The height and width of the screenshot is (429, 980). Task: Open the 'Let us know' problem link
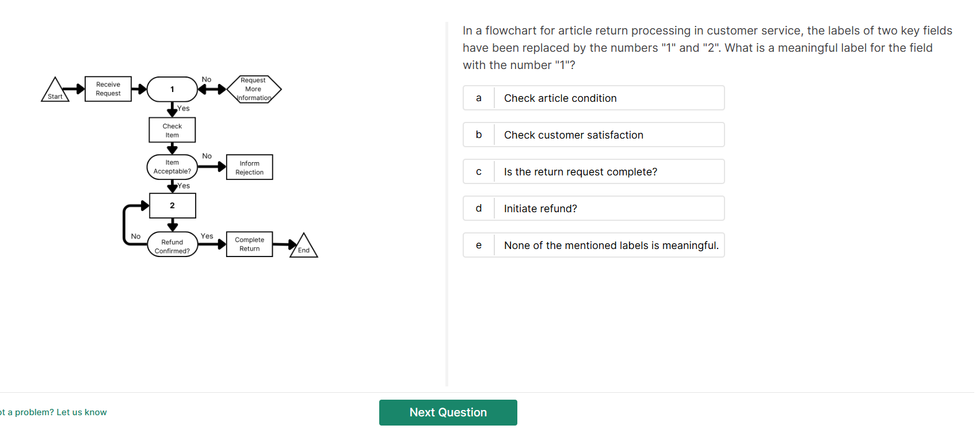click(x=81, y=412)
